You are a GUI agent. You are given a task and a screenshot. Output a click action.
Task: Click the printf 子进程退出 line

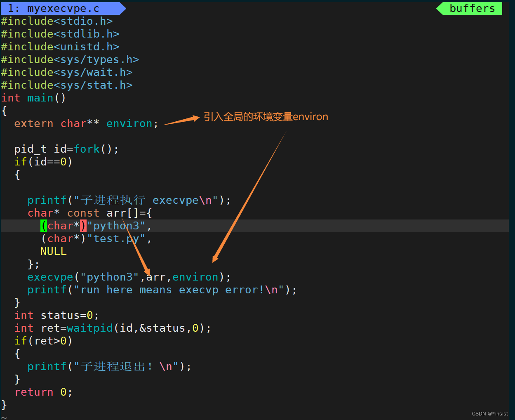click(109, 366)
